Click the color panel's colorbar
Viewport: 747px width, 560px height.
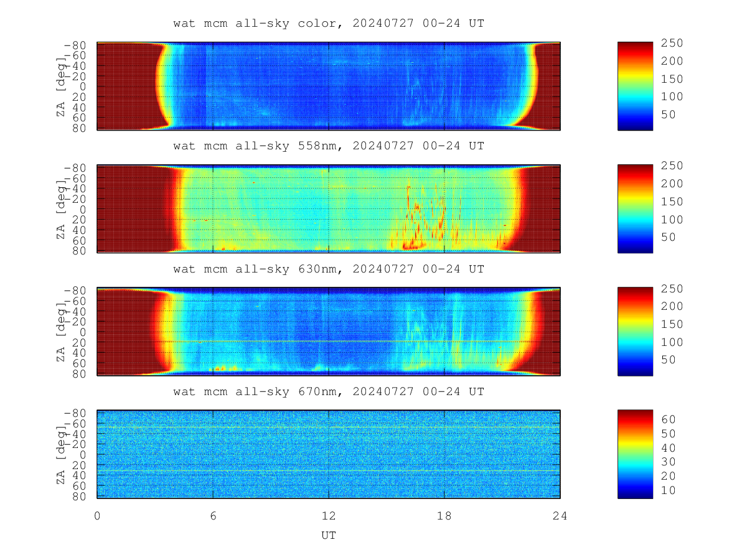click(635, 86)
